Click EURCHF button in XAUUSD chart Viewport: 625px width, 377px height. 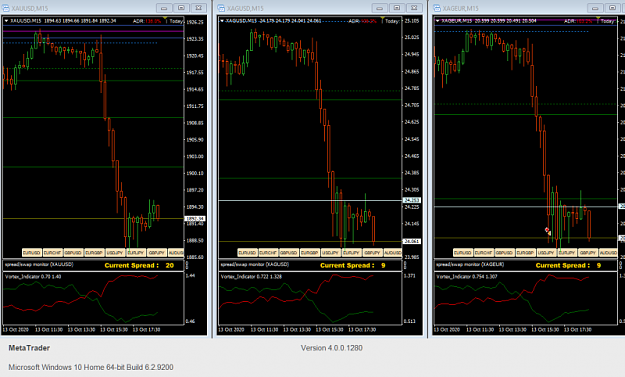53,253
